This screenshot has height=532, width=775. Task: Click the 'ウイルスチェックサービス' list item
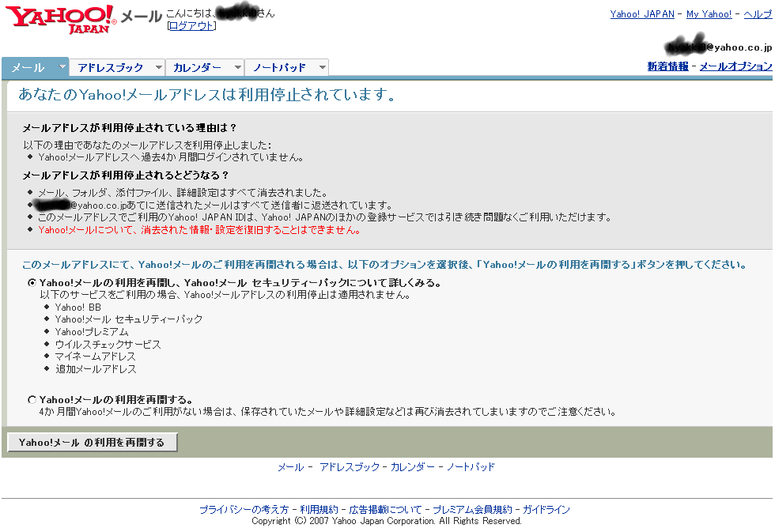[108, 345]
